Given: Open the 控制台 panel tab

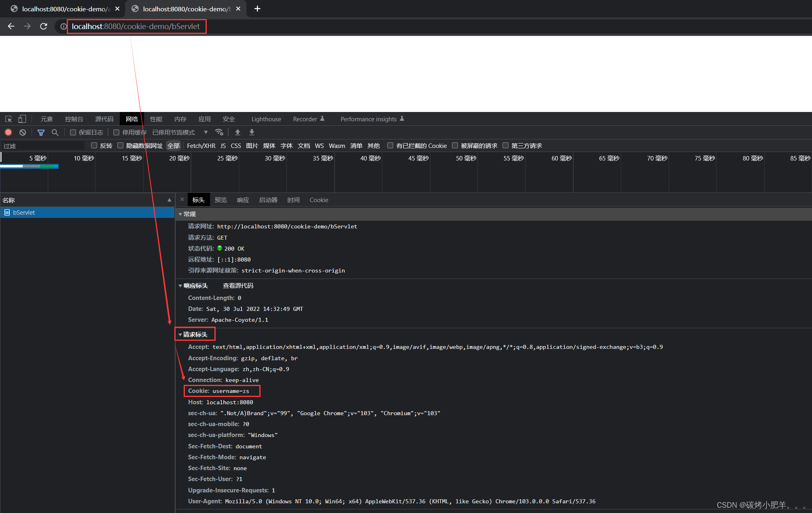Looking at the screenshot, I should (74, 119).
